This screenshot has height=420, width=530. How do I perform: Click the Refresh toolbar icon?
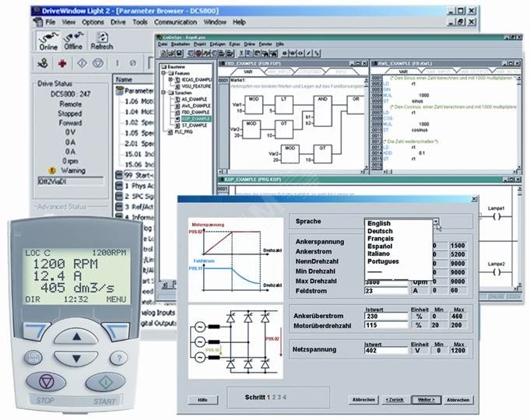pyautogui.click(x=102, y=41)
